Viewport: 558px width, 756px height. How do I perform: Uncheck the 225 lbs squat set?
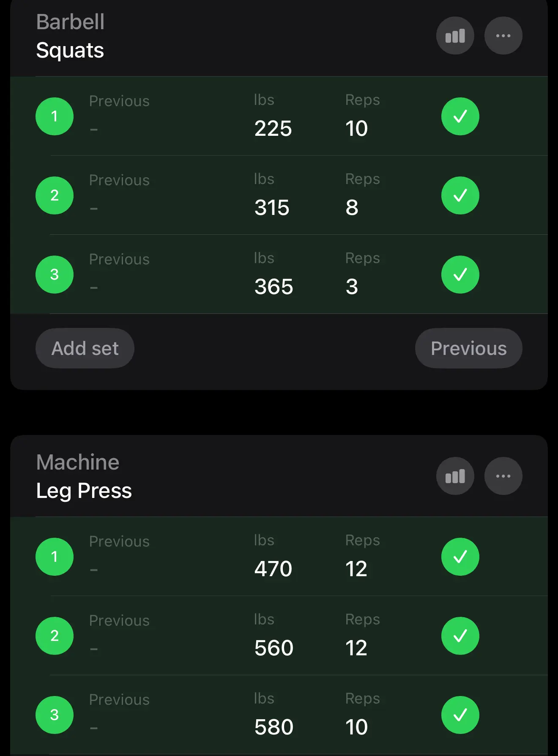click(x=460, y=116)
